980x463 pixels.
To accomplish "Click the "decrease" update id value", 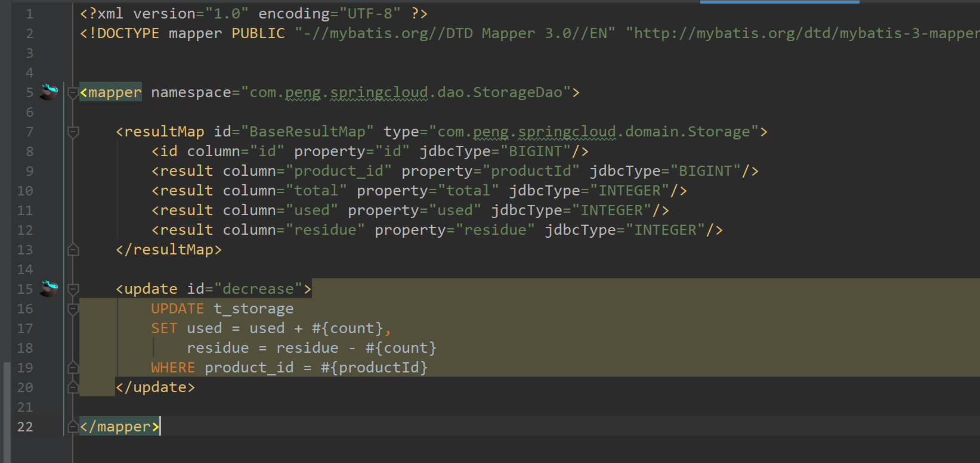I will [258, 289].
